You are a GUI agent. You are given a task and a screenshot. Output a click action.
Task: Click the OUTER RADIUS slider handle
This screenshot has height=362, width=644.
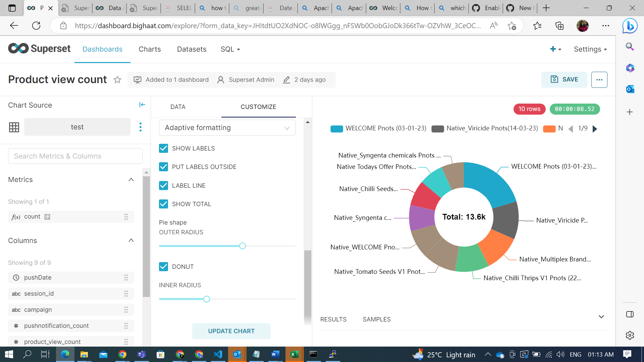pos(243,246)
